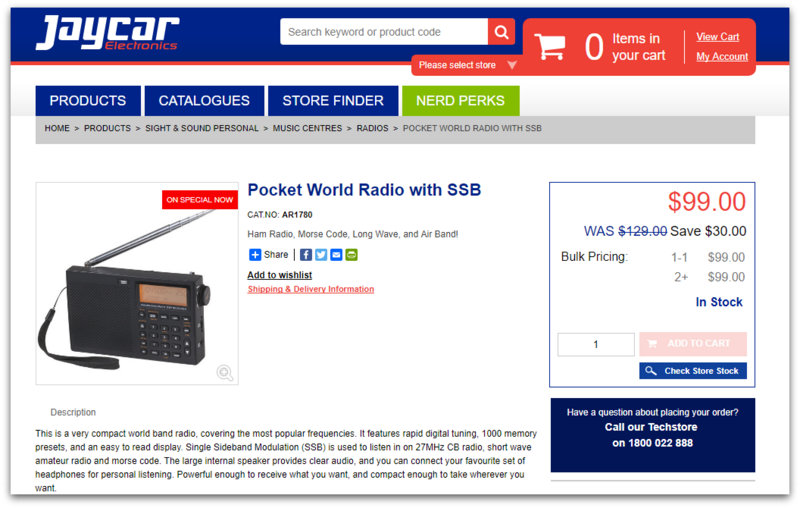Click the Add to Cart button
Viewport: 800px width, 508px height.
point(693,344)
